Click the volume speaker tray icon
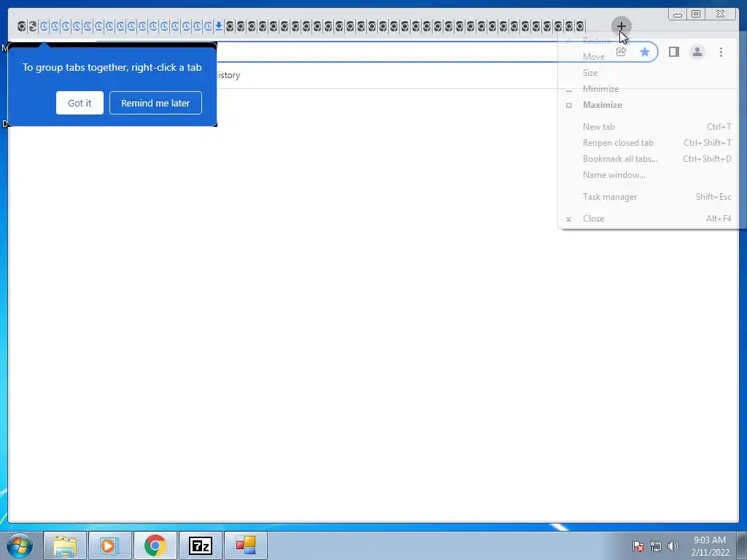Viewport: 747px width, 560px height. tap(673, 546)
